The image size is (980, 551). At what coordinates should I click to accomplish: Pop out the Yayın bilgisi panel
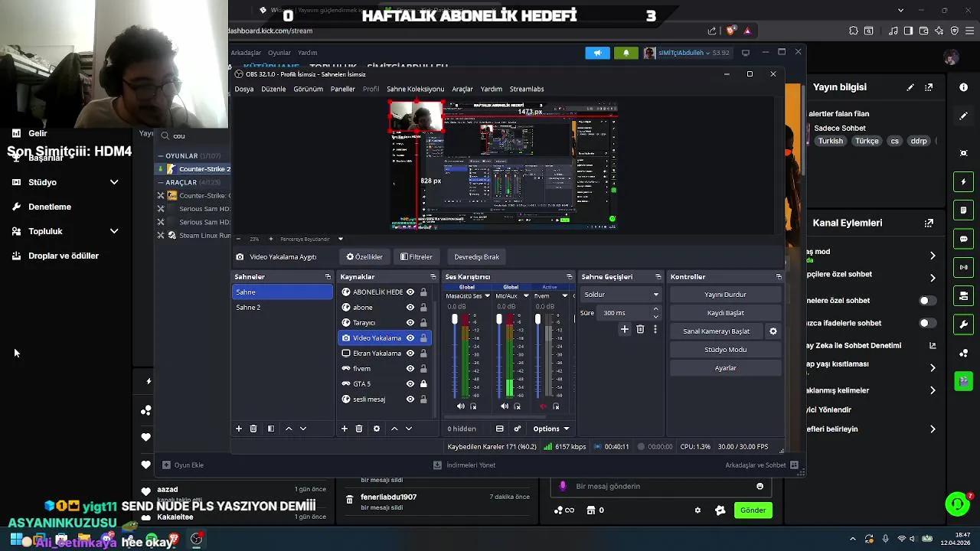point(929,87)
